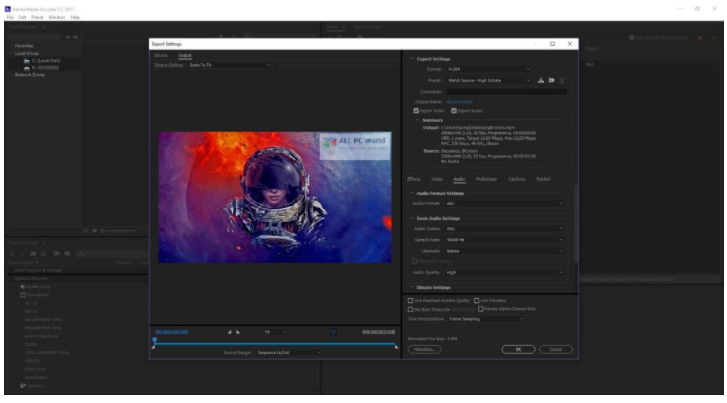Enable Use Maximum Render Quality
The image size is (727, 403).
click(410, 301)
